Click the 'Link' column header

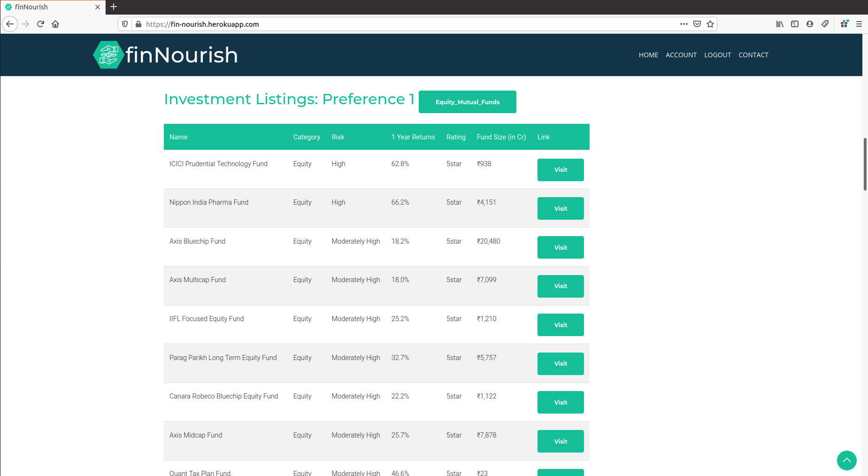tap(543, 137)
